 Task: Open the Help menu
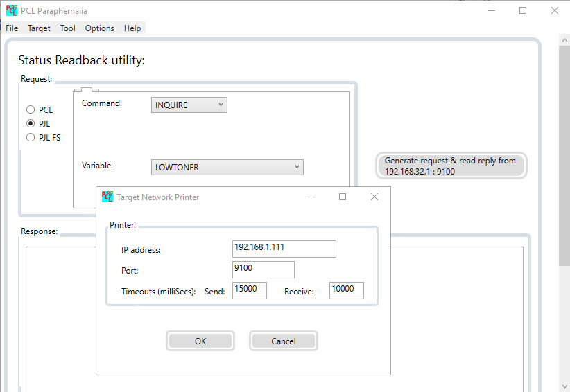132,28
